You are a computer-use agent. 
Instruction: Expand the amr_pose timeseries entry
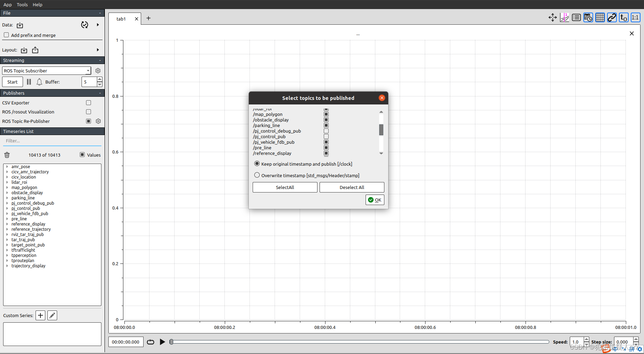click(7, 166)
